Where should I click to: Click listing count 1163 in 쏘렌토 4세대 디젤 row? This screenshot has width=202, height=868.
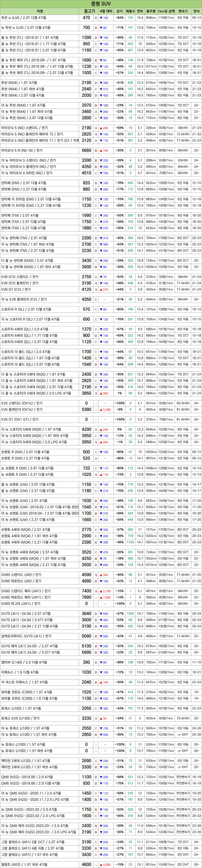[x=130, y=542]
